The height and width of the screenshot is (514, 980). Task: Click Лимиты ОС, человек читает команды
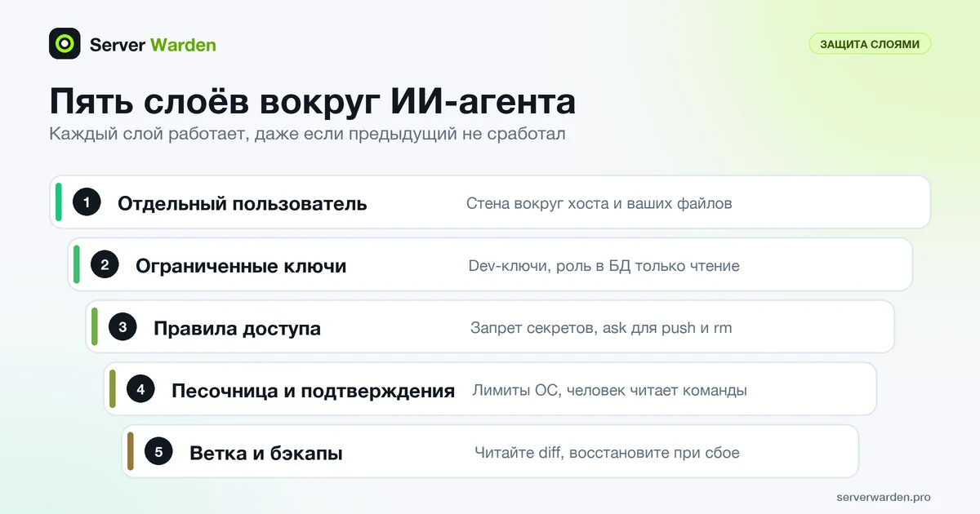tap(610, 390)
